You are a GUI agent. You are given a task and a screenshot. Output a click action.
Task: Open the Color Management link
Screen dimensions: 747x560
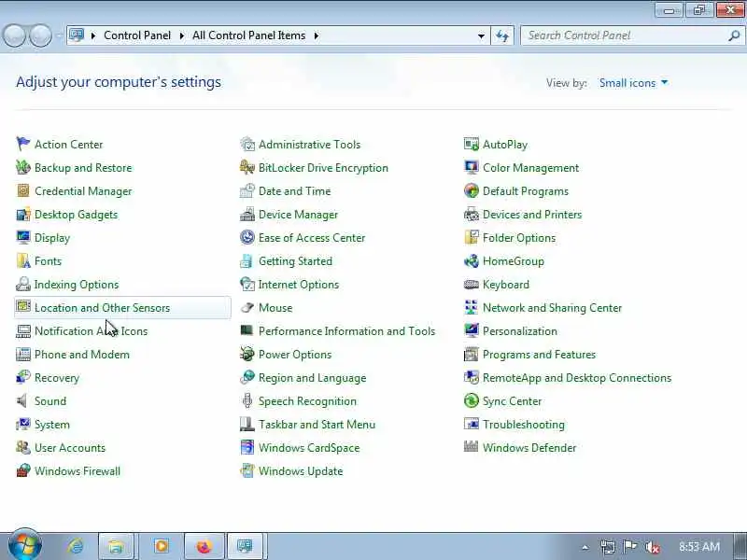point(530,168)
